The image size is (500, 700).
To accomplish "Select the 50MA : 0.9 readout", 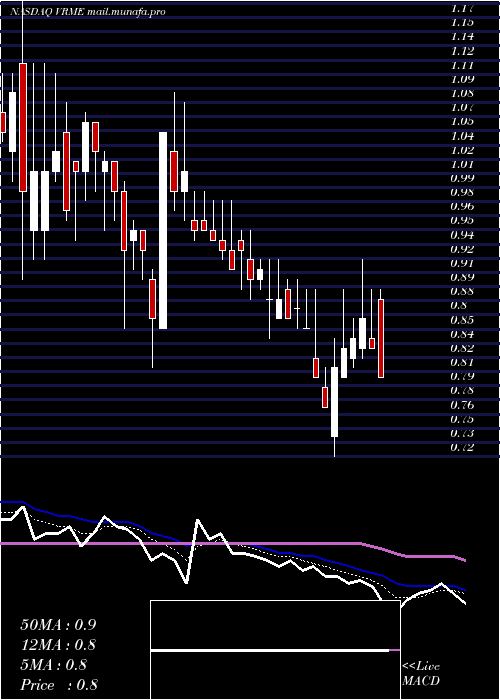I will [58, 625].
